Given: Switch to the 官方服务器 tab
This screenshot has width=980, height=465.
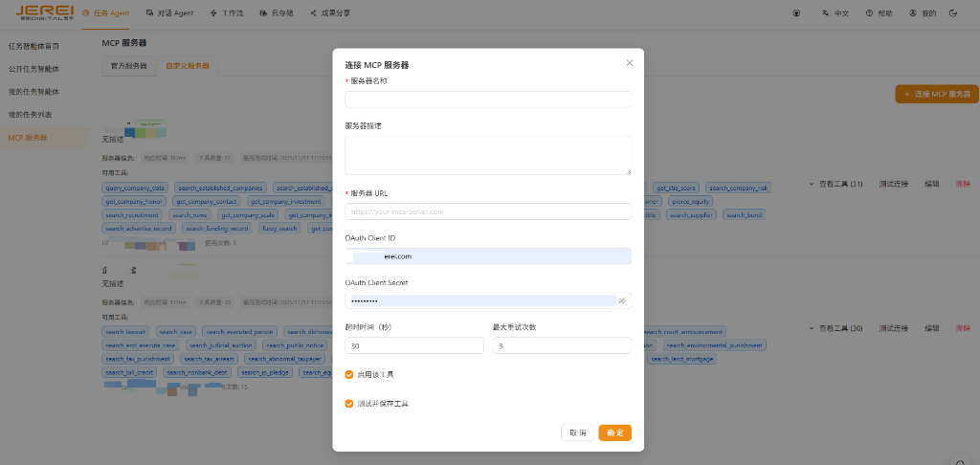Looking at the screenshot, I should click(x=129, y=66).
